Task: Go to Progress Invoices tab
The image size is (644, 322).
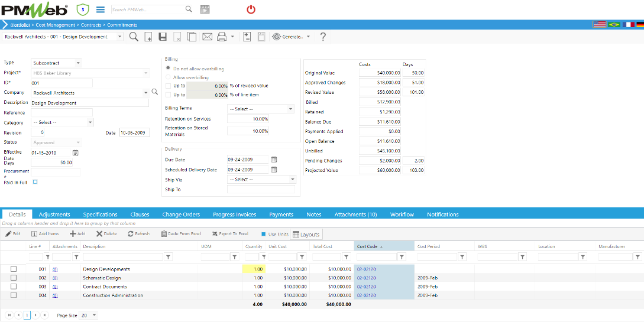Action: click(x=235, y=214)
